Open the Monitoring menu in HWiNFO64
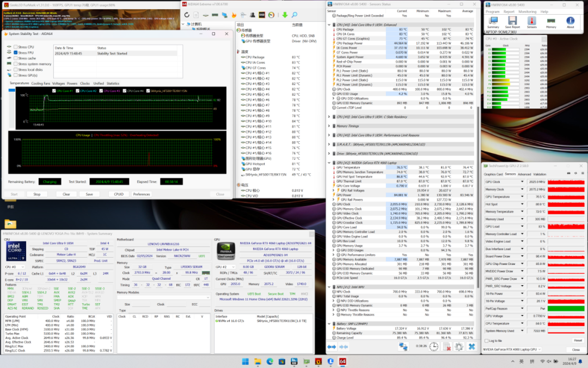The height and width of the screenshot is (368, 588). pyautogui.click(x=527, y=11)
